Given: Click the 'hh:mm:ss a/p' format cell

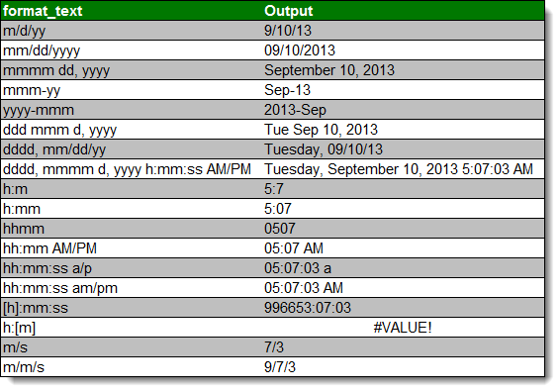Looking at the screenshot, I should pyautogui.click(x=132, y=268).
